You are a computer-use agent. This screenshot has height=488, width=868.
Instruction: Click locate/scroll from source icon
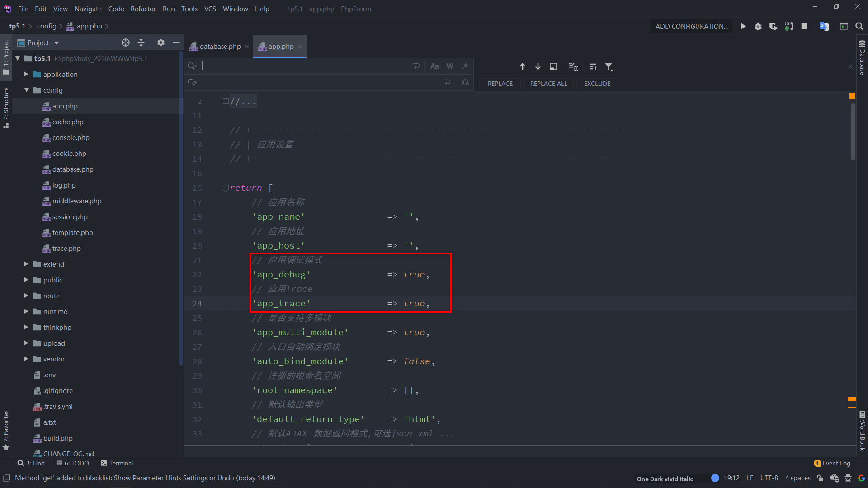(126, 42)
